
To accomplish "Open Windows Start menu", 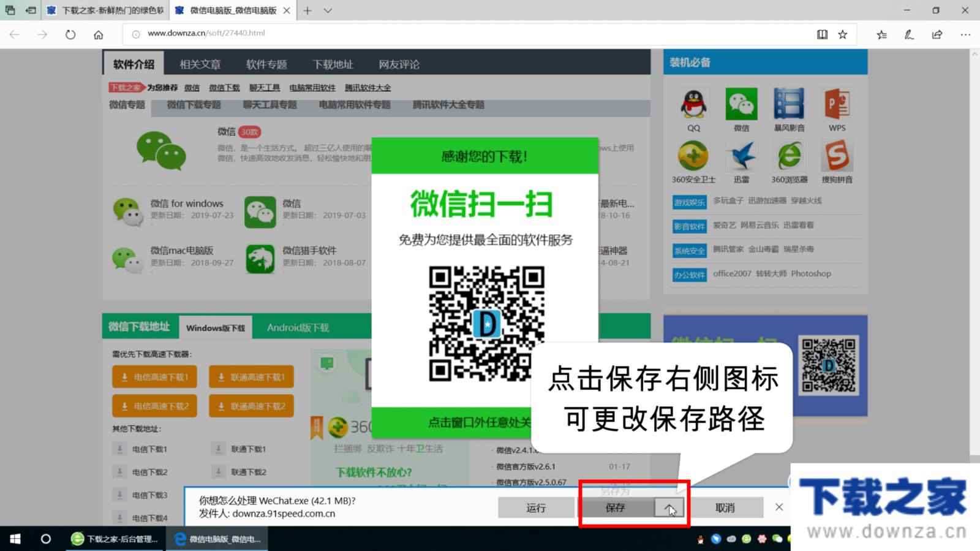I will (x=15, y=539).
